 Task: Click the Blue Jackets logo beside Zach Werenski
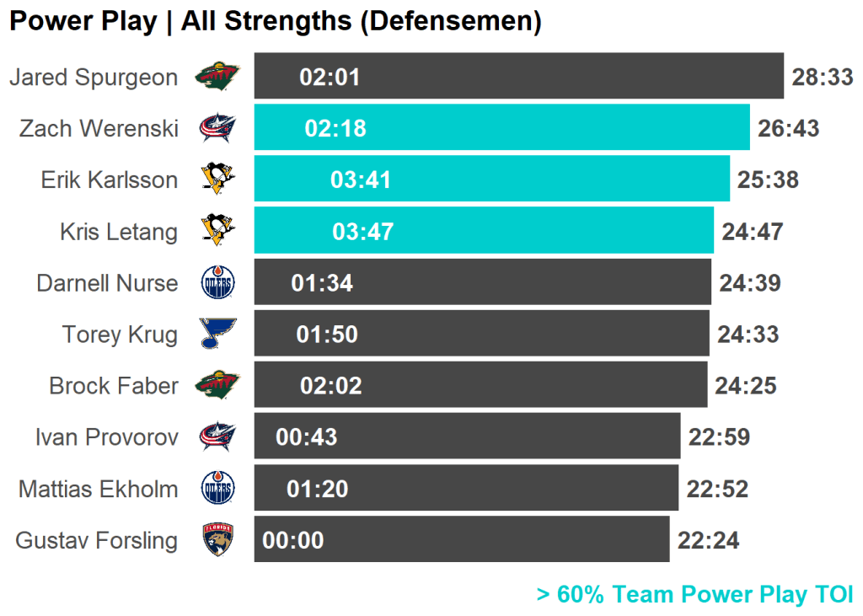pos(217,128)
